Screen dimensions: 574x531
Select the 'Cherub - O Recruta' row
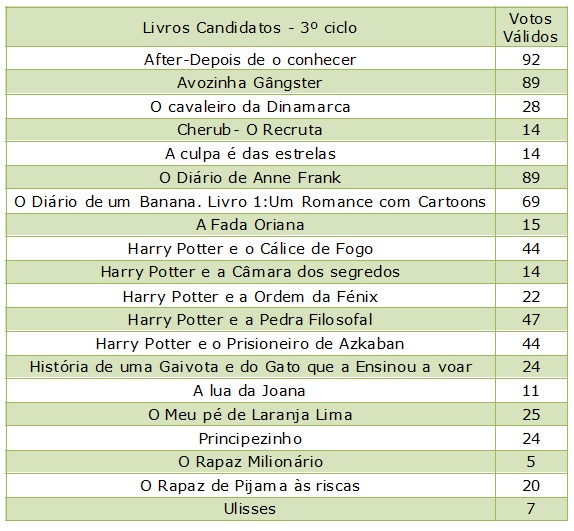[287, 130]
